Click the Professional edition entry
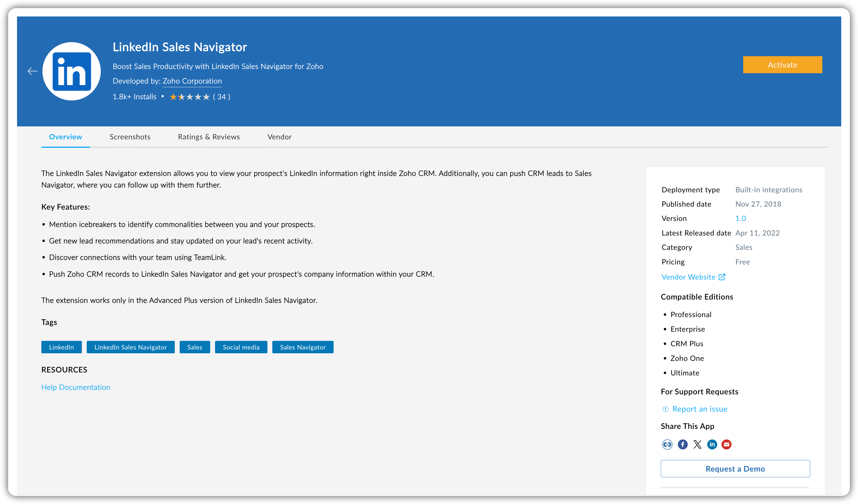This screenshot has width=858, height=504. [691, 315]
